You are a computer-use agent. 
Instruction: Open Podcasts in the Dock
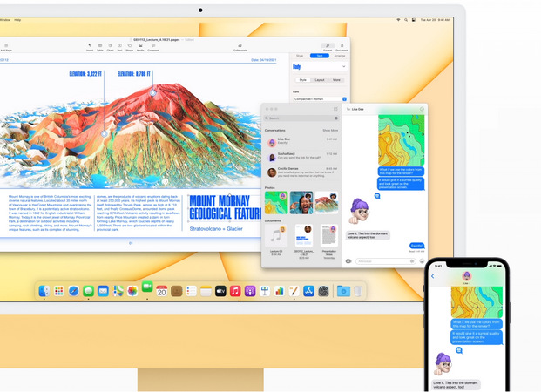click(x=250, y=291)
